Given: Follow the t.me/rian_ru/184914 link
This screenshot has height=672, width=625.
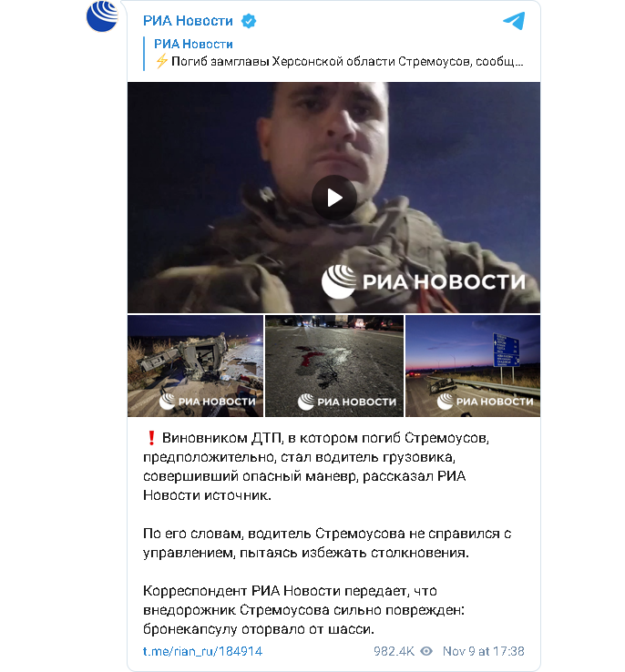Looking at the screenshot, I should coord(202,651).
